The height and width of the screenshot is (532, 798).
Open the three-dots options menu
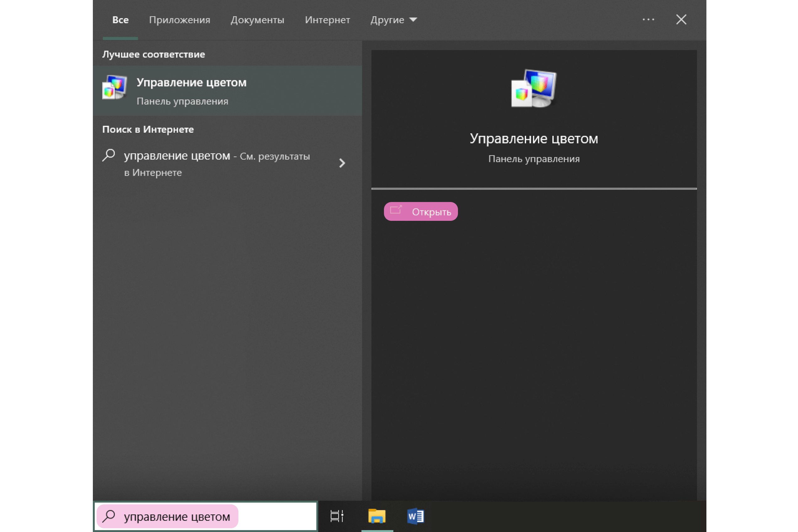pyautogui.click(x=648, y=20)
